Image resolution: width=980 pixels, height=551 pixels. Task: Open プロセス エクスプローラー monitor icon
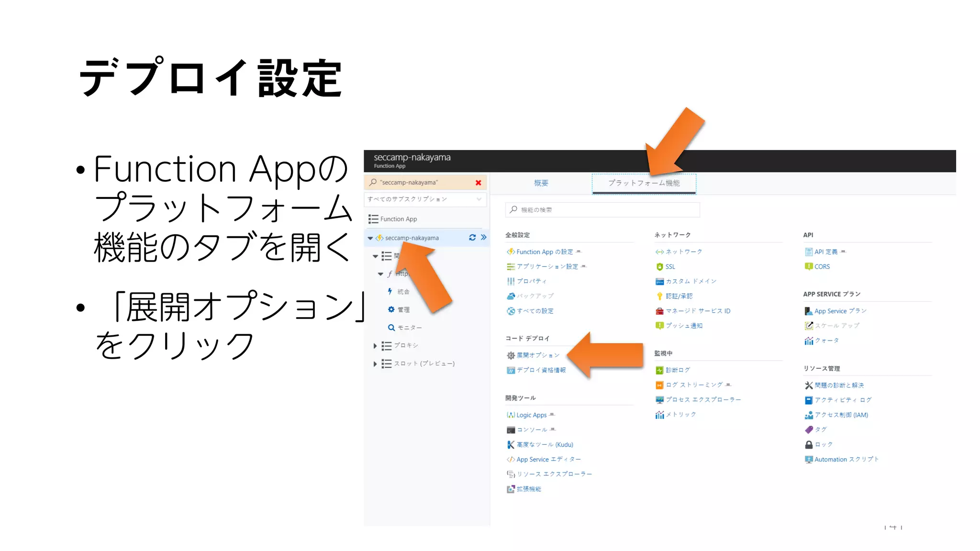[x=659, y=400]
